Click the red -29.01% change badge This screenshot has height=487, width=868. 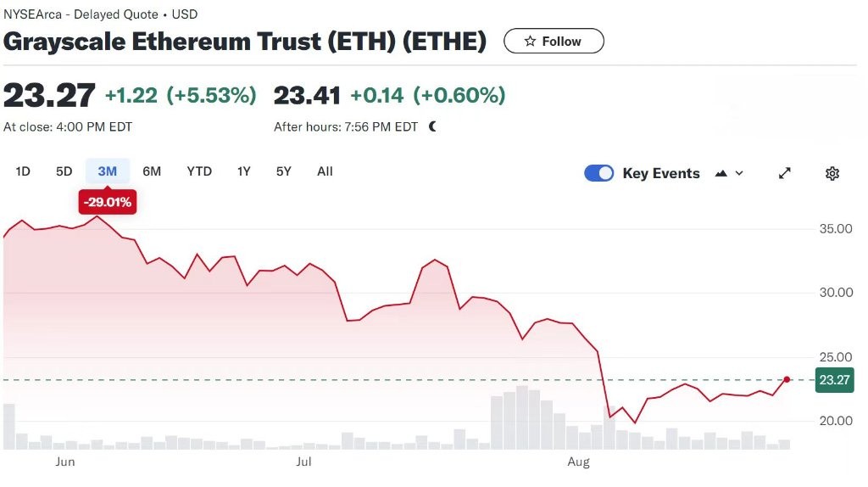click(x=108, y=203)
